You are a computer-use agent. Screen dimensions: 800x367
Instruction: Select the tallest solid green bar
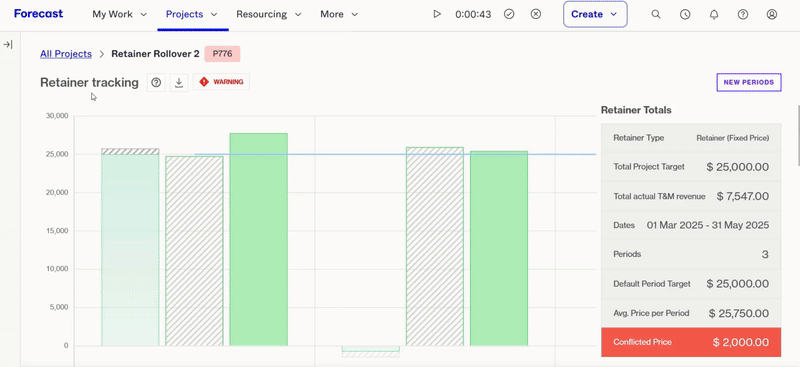(x=258, y=239)
